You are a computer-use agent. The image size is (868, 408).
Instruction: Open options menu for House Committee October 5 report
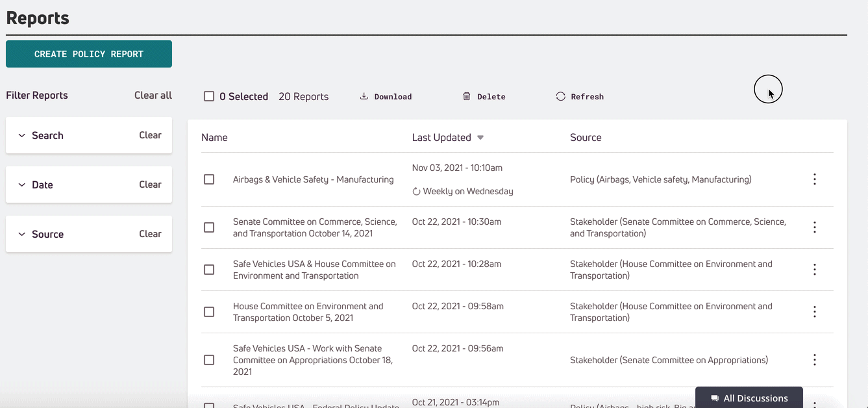pos(815,312)
